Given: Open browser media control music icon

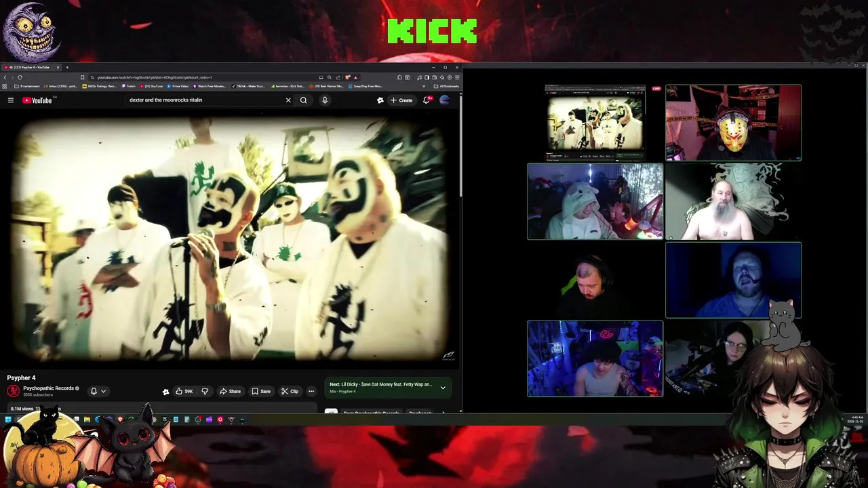Looking at the screenshot, I should pos(419,77).
